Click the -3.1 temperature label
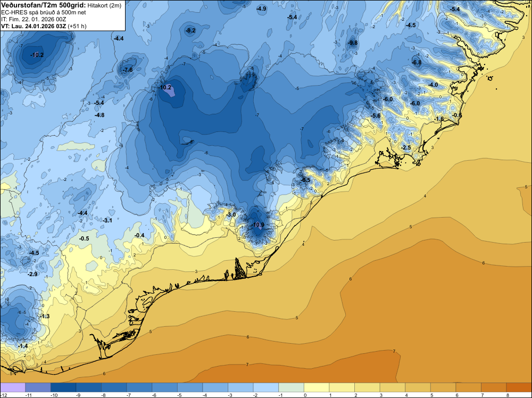 (x=107, y=220)
